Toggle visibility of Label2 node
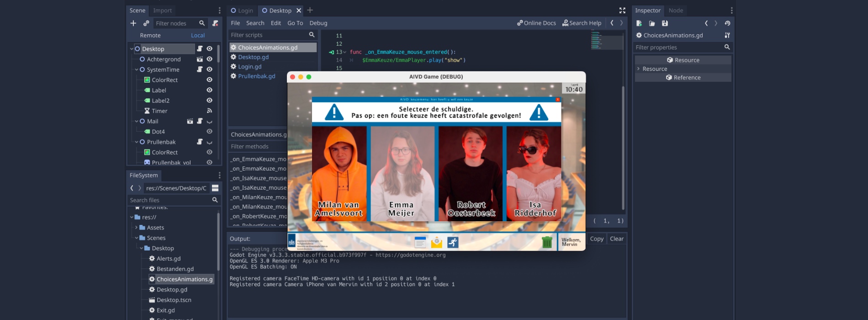 [209, 101]
